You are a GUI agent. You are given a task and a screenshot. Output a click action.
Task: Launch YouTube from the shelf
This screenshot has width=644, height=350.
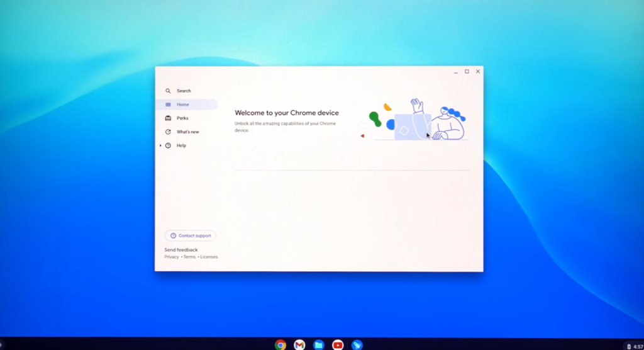(x=338, y=345)
